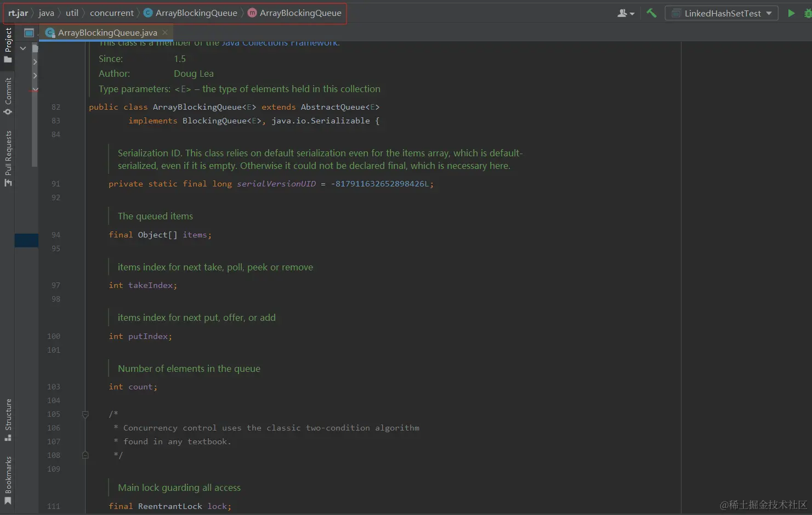
Task: Click the Java Collections Framework link text
Action: pyautogui.click(x=280, y=43)
